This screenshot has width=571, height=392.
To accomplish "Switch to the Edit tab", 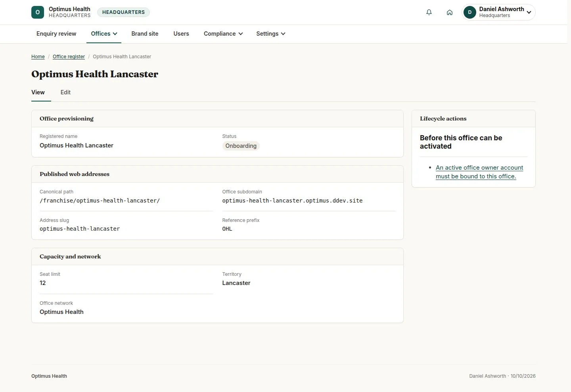I will click(x=65, y=92).
